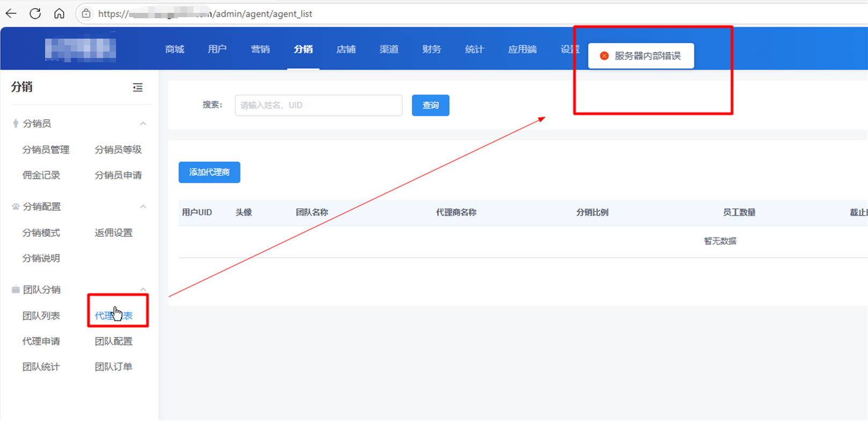Open the 商城 top menu
868x422 pixels.
175,49
